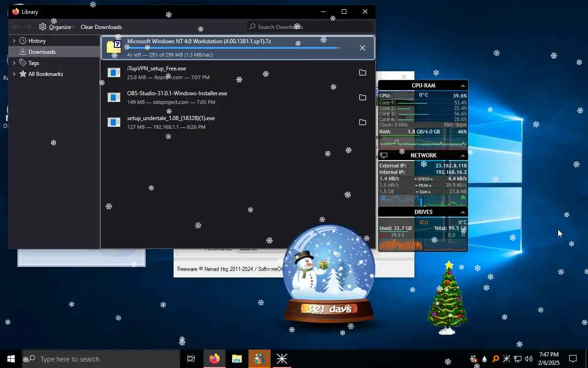This screenshot has width=588, height=368.
Task: Expand the Tags tree node
Action: point(14,63)
